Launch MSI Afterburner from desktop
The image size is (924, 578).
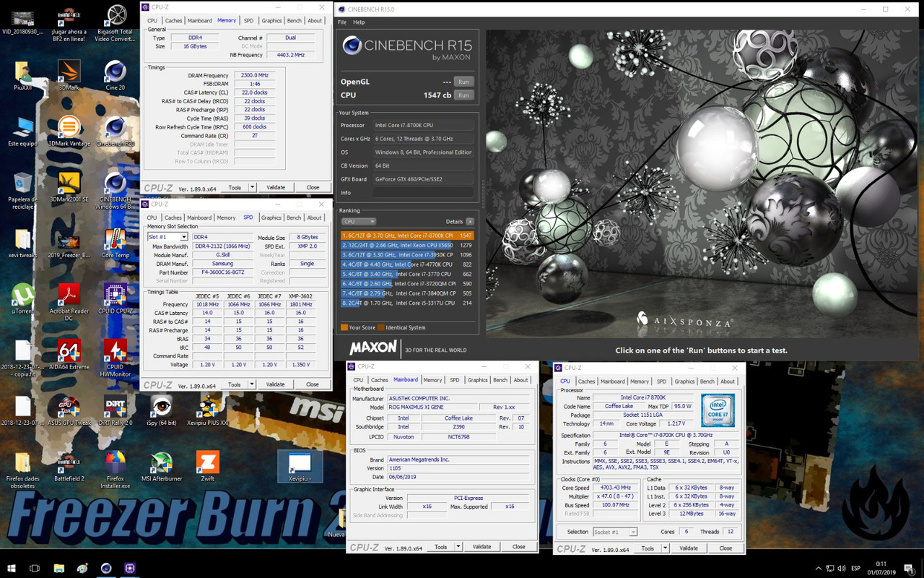[162, 466]
